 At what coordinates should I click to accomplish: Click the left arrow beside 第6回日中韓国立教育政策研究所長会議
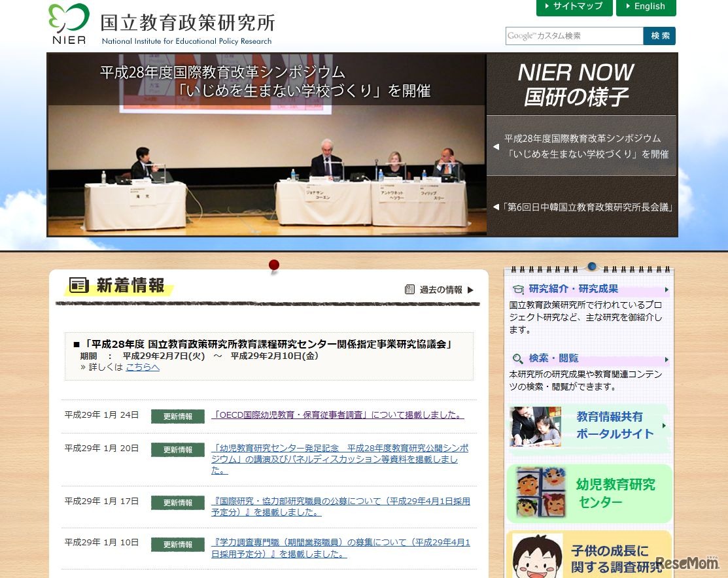coord(494,207)
